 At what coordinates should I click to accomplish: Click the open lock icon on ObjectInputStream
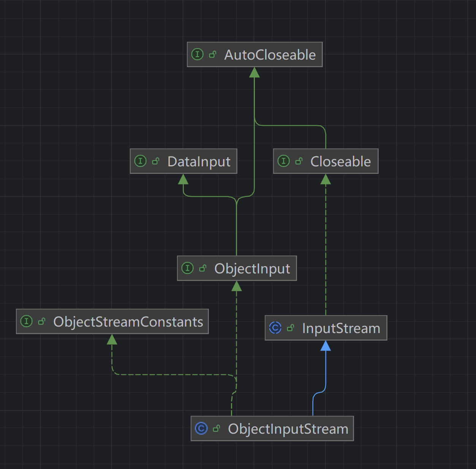click(x=217, y=429)
